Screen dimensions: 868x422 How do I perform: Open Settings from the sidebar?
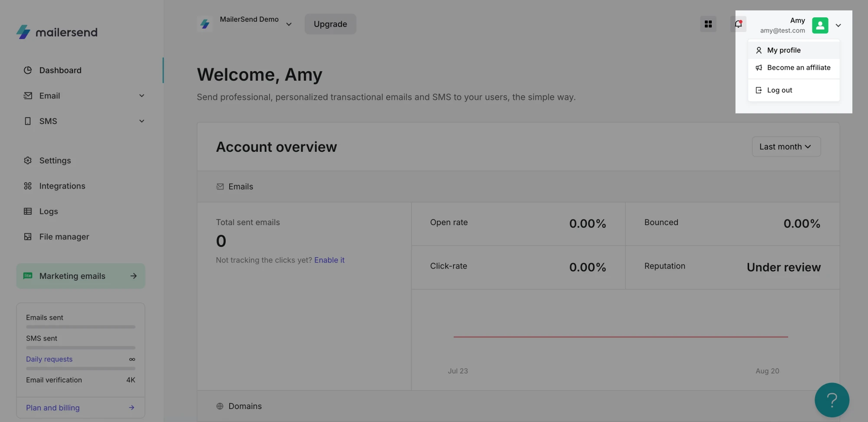coord(55,160)
